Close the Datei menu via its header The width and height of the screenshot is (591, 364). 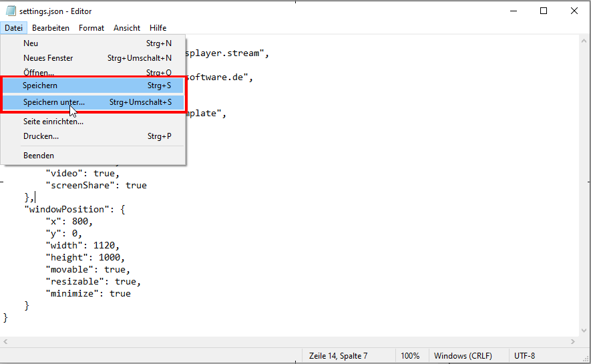click(x=13, y=28)
